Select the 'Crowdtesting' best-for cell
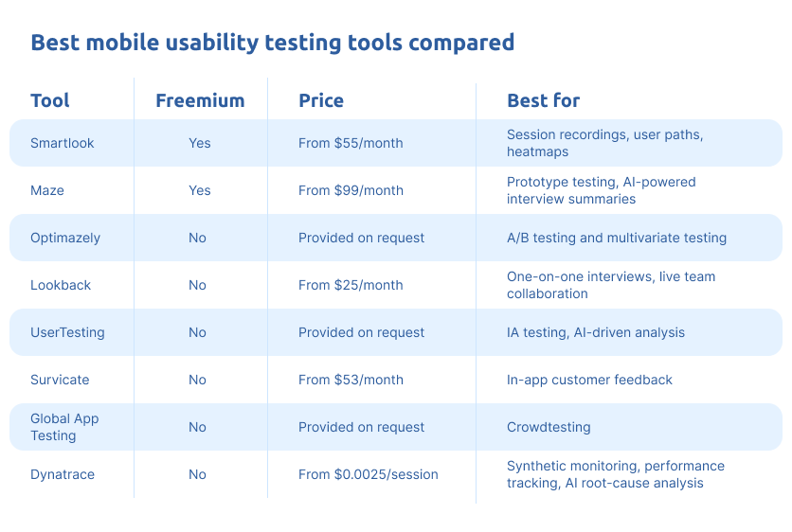The width and height of the screenshot is (792, 532). pyautogui.click(x=549, y=427)
